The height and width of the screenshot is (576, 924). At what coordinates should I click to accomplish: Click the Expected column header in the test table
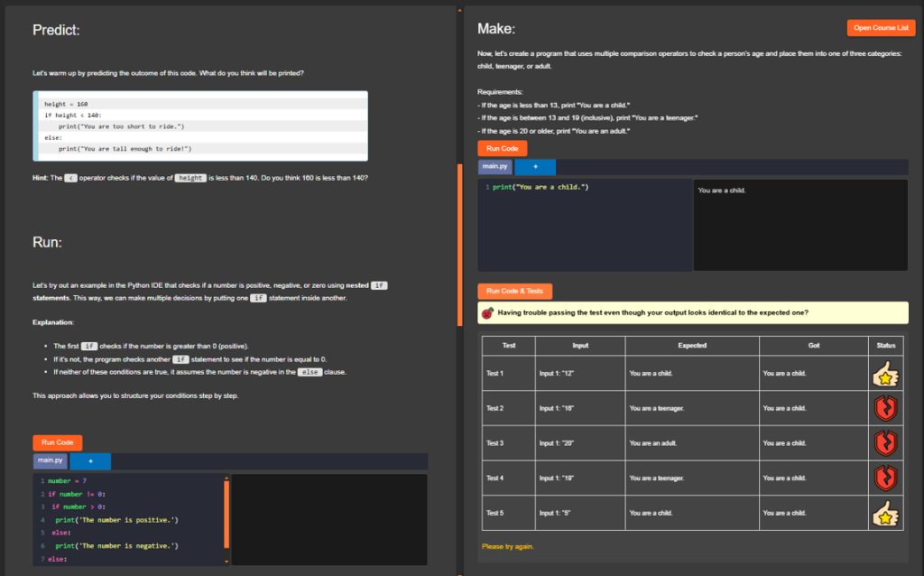click(x=691, y=345)
